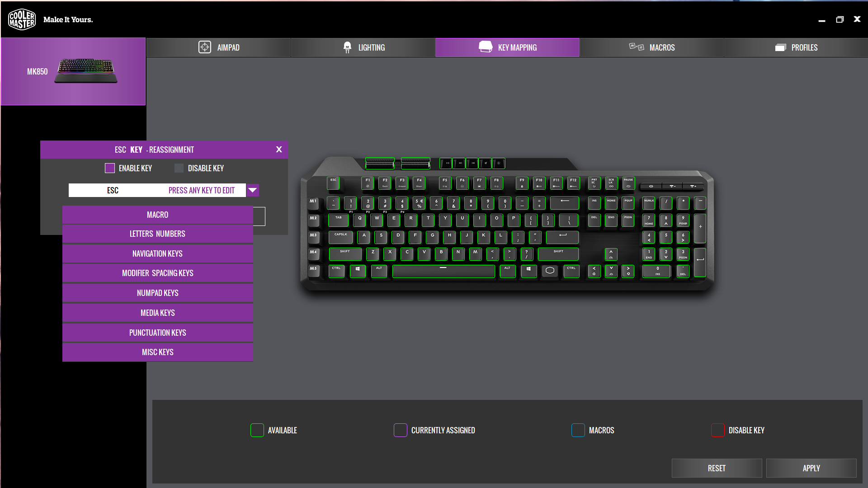Click the play/pause media key
Screen dimensions: 868x488
coord(446,163)
